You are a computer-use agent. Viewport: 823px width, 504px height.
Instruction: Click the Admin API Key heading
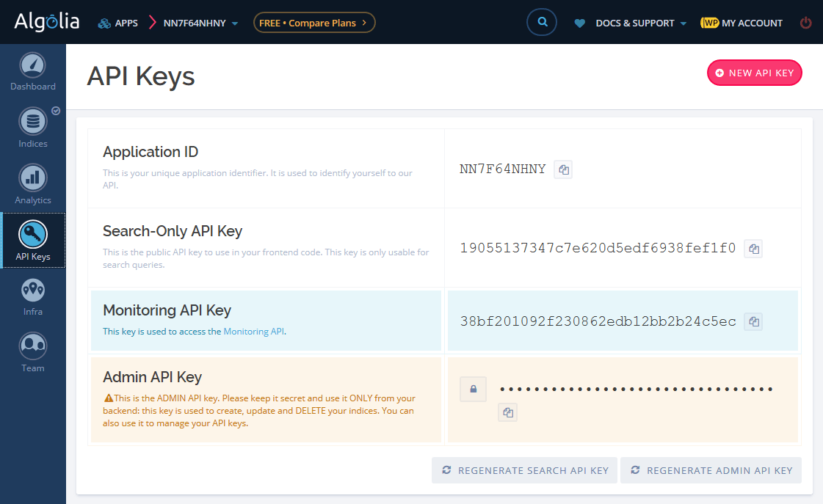pyautogui.click(x=152, y=376)
